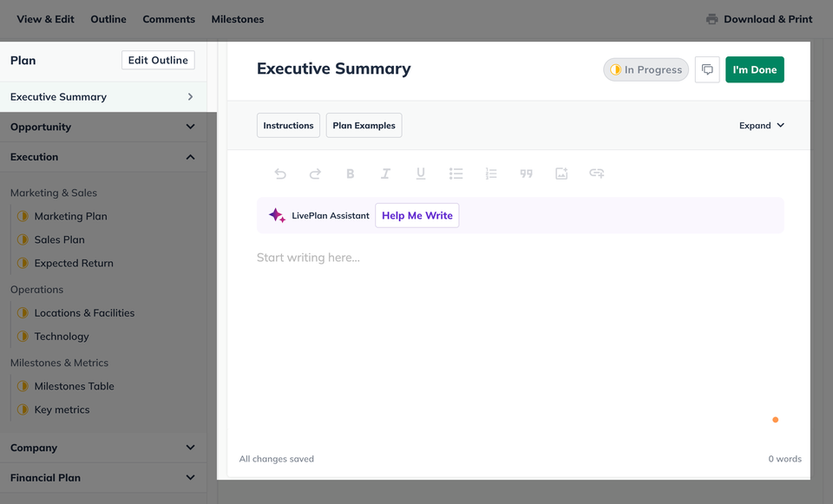The height and width of the screenshot is (504, 833).
Task: Select the Milestones Table topic
Action: click(x=75, y=386)
